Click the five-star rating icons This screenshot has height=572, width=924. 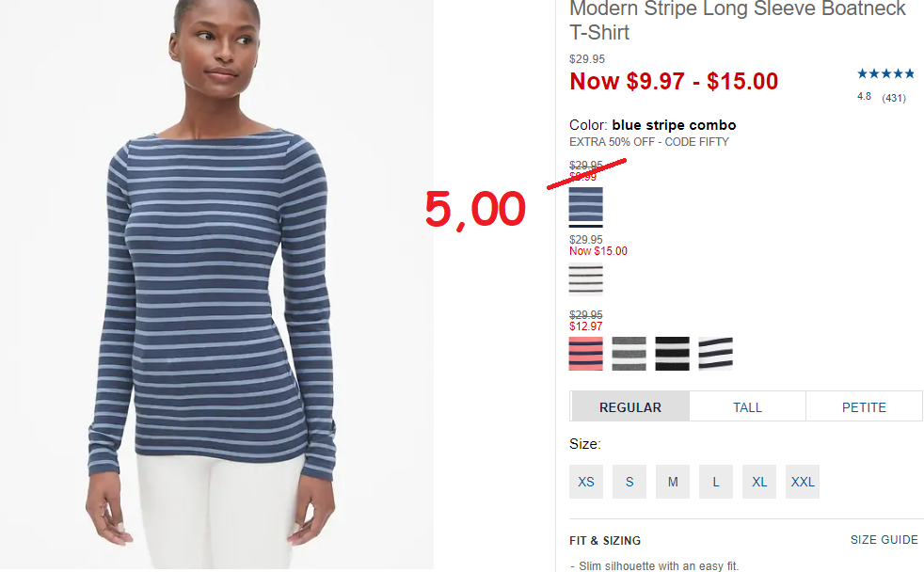[885, 73]
